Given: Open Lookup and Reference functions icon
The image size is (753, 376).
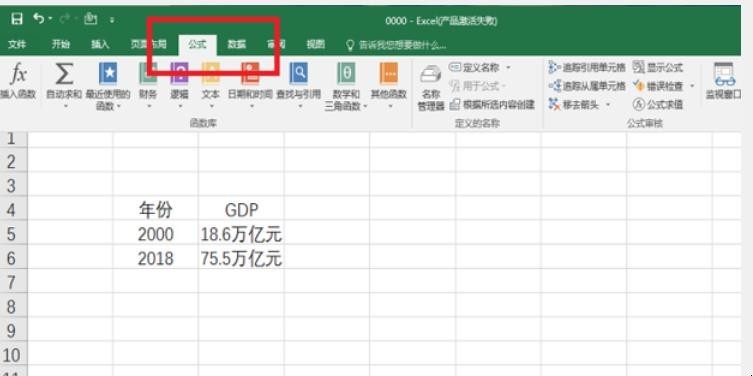Looking at the screenshot, I should 298,74.
